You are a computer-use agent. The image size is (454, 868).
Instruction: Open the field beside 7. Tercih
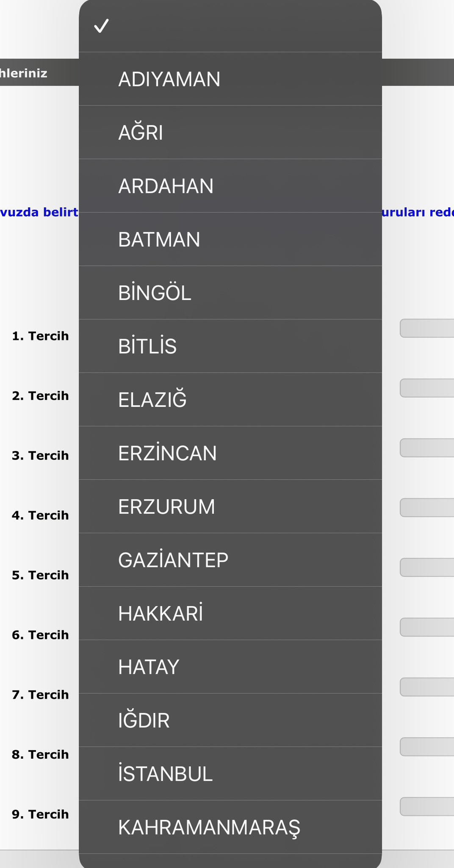(427, 687)
